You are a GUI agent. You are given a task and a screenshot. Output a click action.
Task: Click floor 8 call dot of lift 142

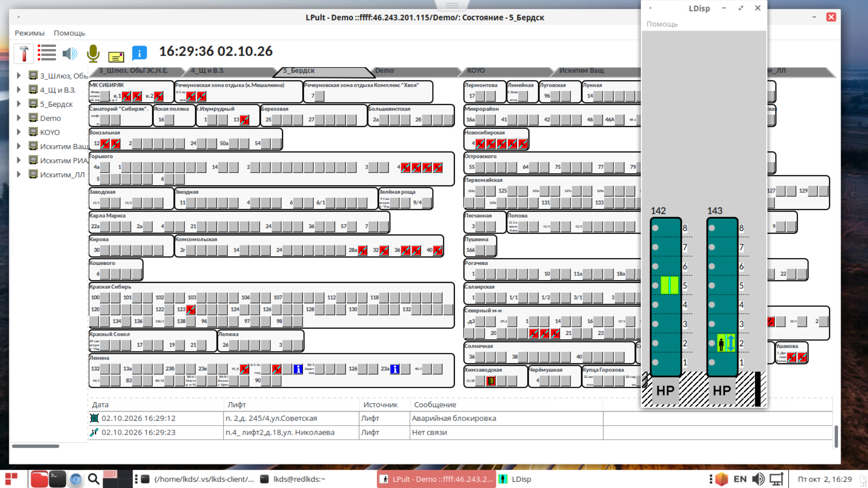point(656,228)
